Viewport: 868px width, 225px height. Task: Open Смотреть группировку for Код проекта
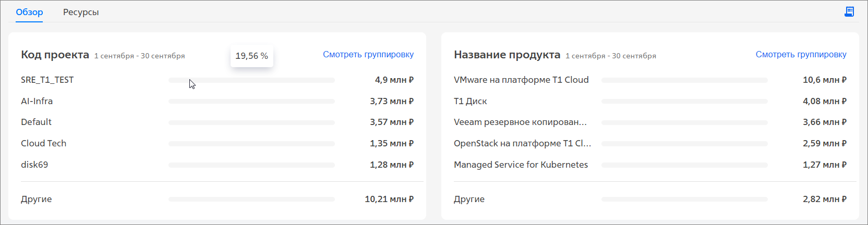[368, 54]
